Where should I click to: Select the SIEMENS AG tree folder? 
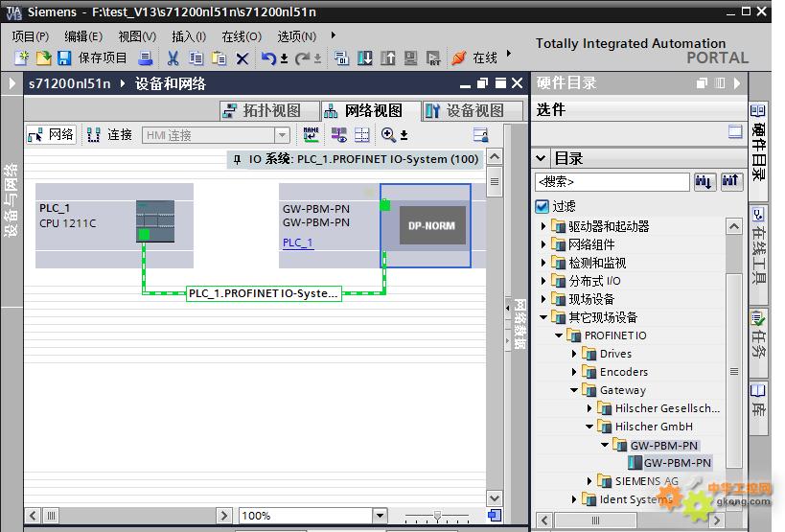[x=647, y=481]
